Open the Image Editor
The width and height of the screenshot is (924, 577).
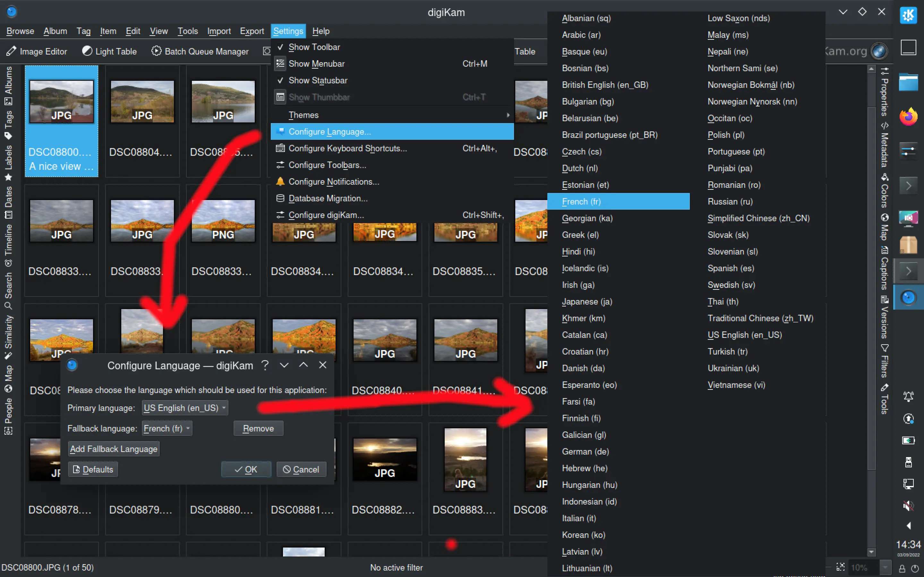37,51
